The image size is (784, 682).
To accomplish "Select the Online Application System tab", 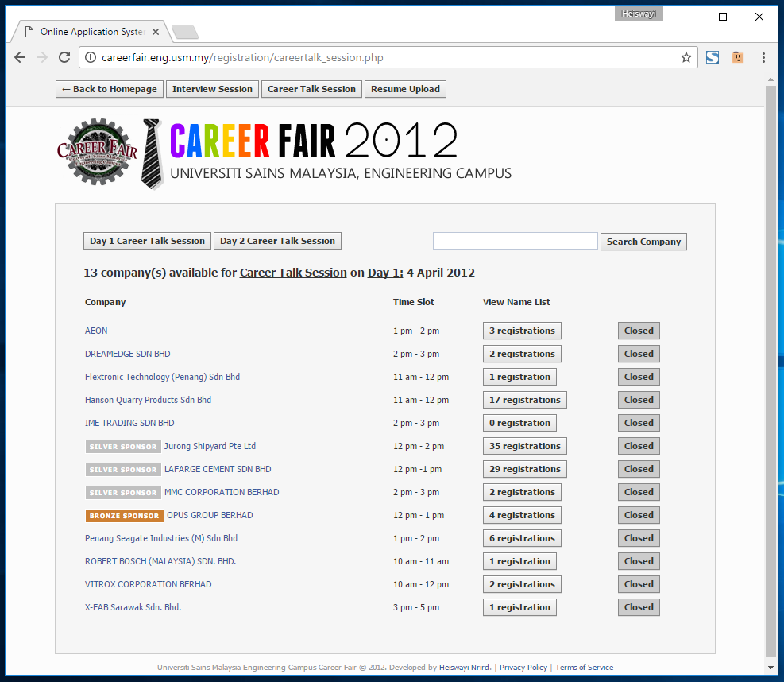I will tap(91, 32).
